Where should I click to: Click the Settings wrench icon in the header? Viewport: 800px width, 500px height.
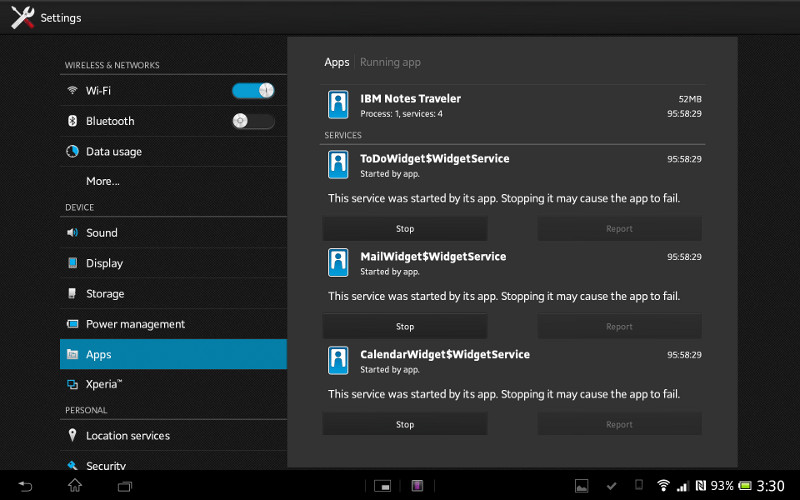click(x=22, y=17)
